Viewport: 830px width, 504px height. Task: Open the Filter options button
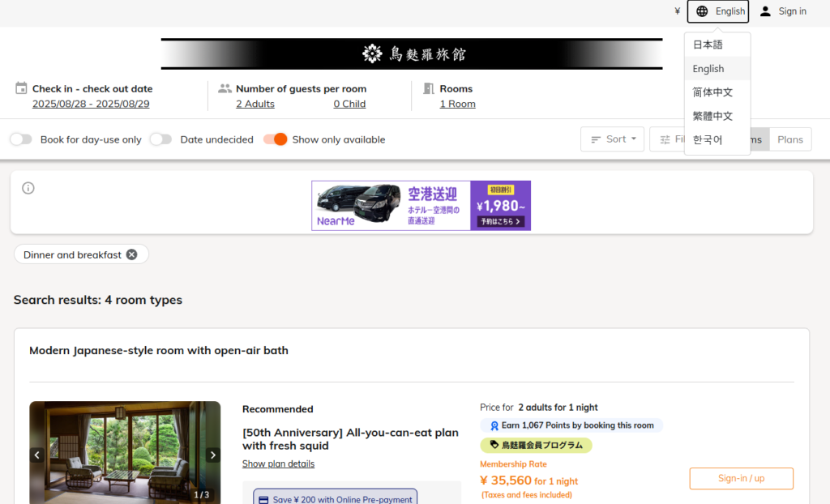tap(668, 139)
